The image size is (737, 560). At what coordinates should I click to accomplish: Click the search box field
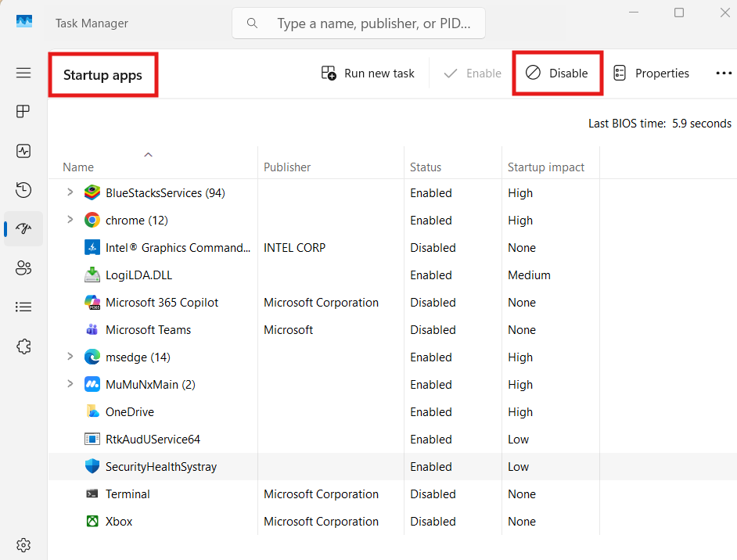tap(358, 23)
